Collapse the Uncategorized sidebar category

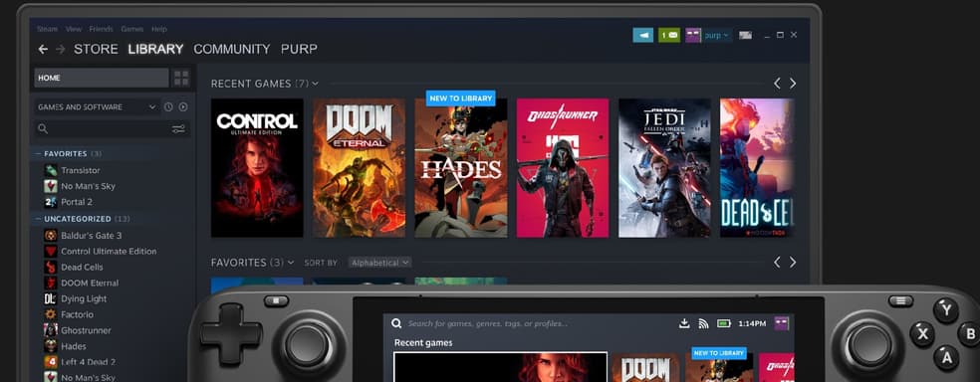tap(39, 219)
